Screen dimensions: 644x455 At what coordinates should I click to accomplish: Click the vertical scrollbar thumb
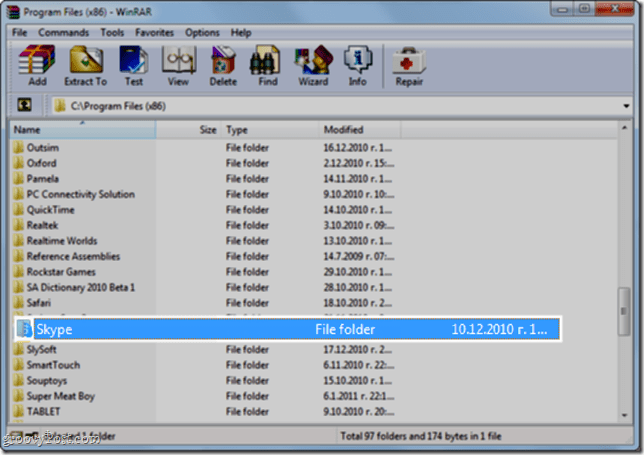(x=624, y=311)
